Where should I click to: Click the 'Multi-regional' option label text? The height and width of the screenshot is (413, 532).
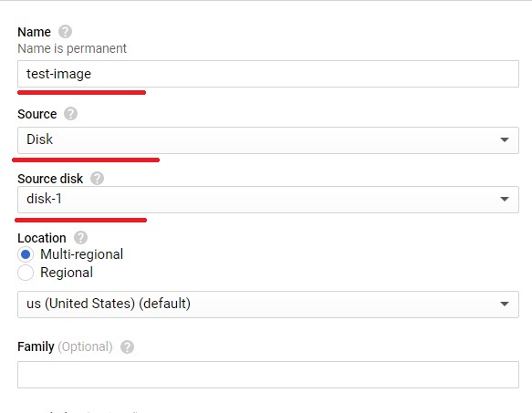[82, 254]
